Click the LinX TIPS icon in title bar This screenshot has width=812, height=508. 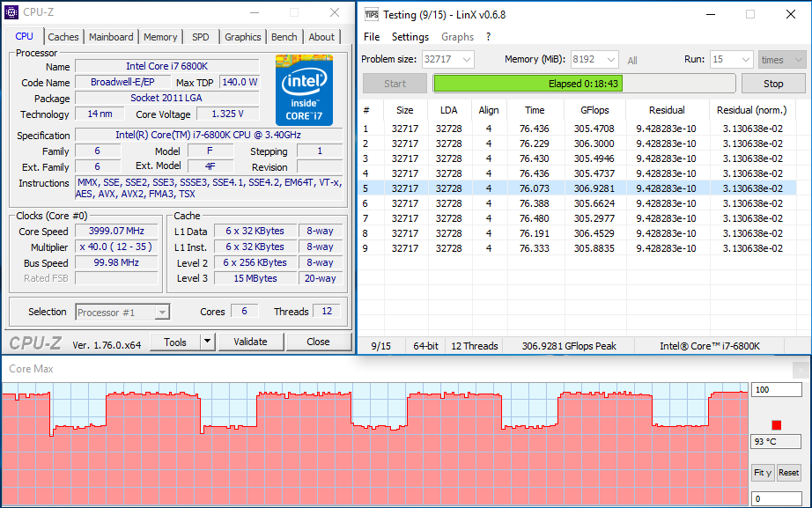[x=372, y=14]
